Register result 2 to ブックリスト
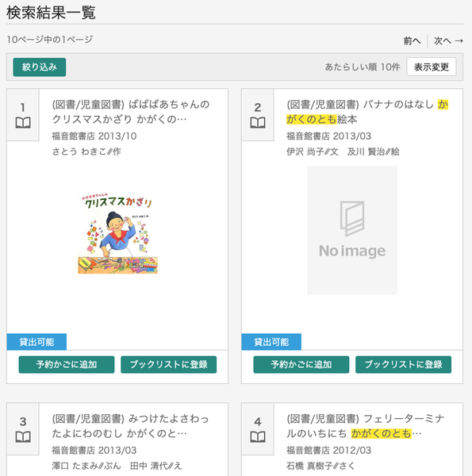Viewport: 472px width, 476px height. [404, 365]
